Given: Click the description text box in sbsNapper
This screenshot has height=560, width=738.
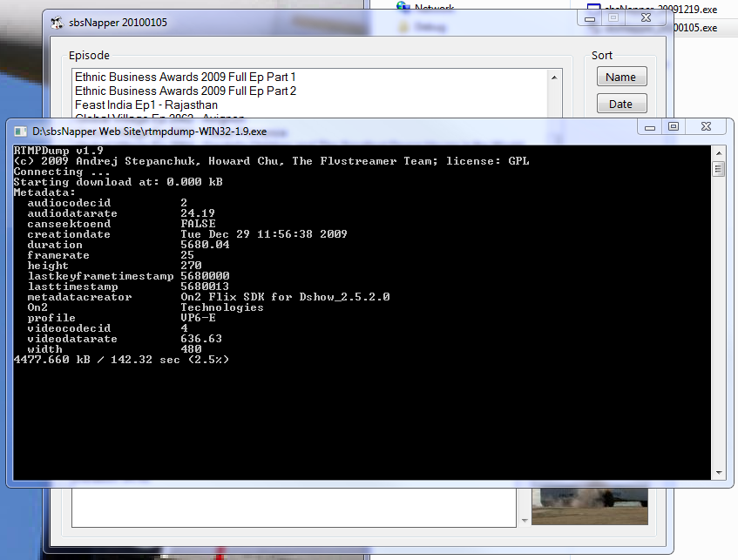Looking at the screenshot, I should pyautogui.click(x=295, y=507).
